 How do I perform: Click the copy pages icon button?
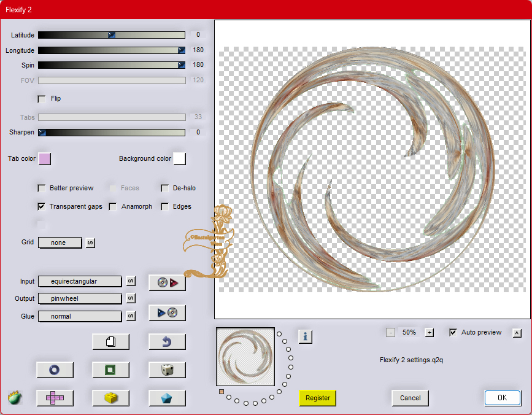(110, 342)
